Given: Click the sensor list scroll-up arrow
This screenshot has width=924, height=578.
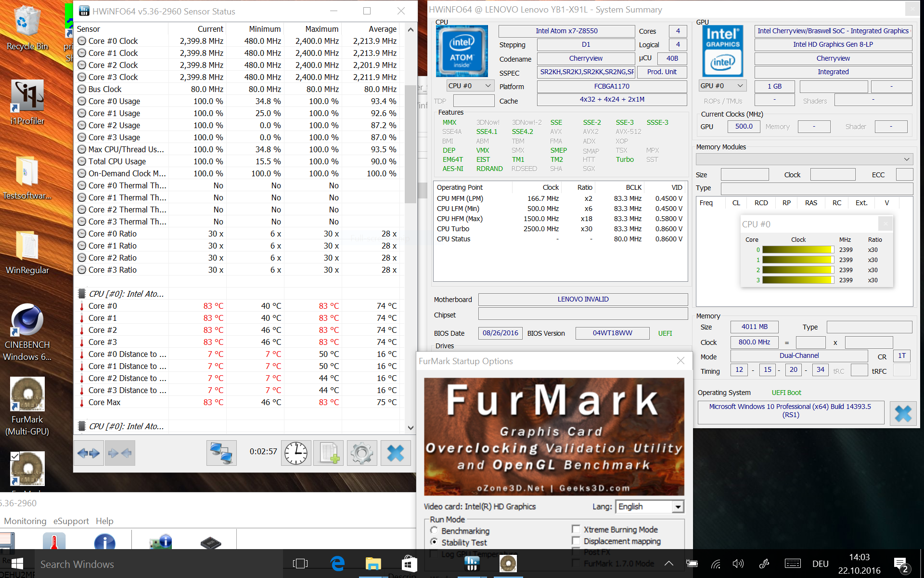Looking at the screenshot, I should (x=411, y=29).
